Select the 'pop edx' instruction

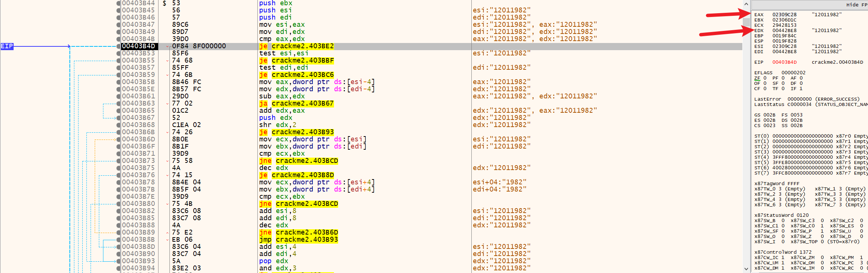pos(273,261)
